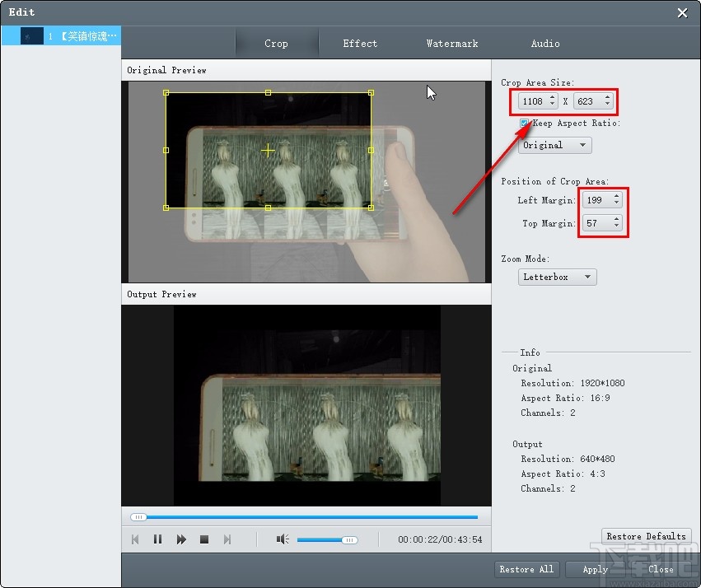Click the Output Preview video area

pos(306,406)
